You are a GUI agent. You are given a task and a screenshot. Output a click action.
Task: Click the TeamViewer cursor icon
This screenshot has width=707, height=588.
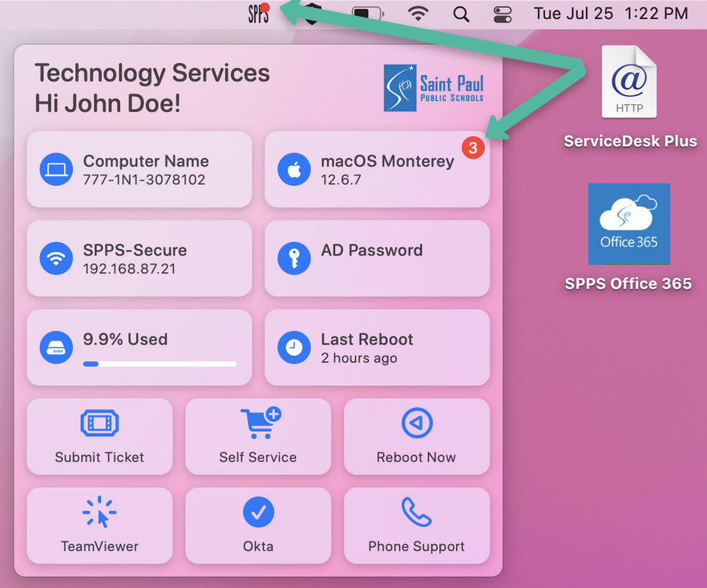[x=99, y=512]
